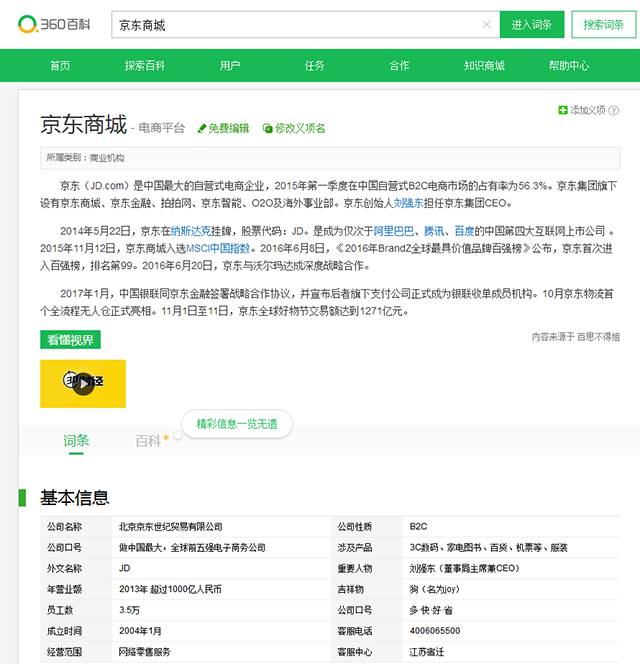Click the 看懂视界 green label
This screenshot has height=664, width=640.
[70, 340]
